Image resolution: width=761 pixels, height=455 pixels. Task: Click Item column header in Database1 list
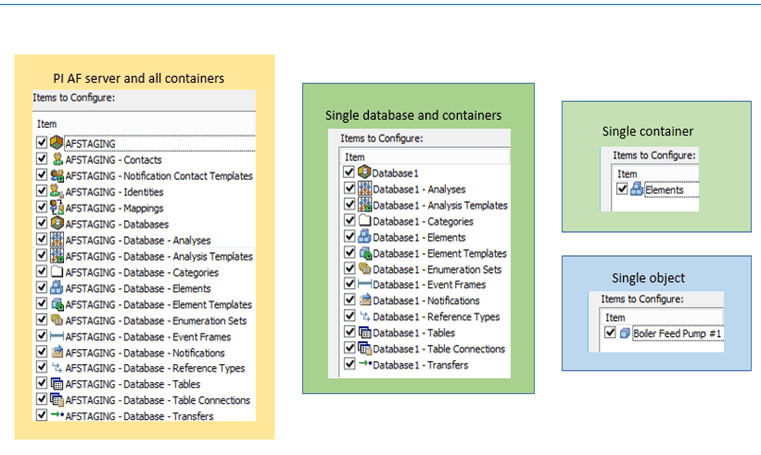point(425,157)
